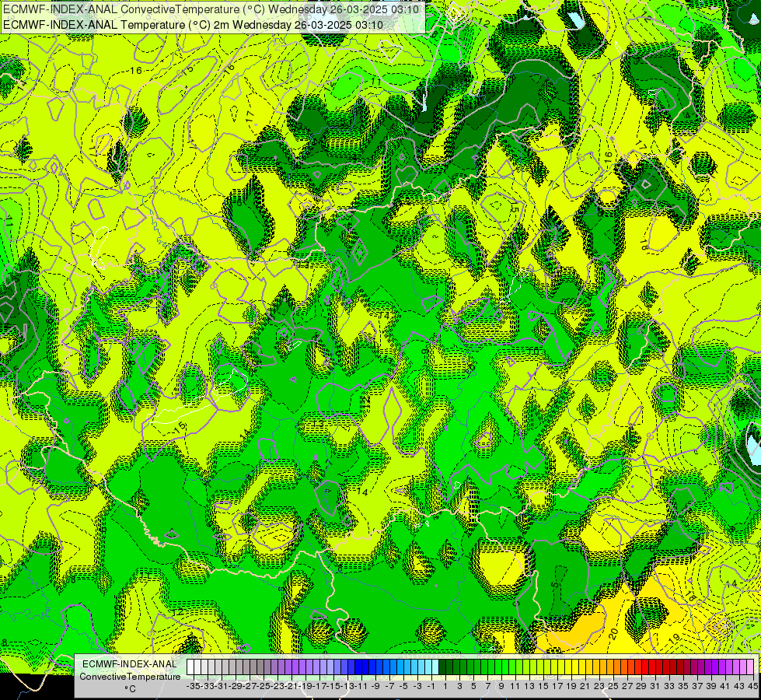Select the red legend swatch above 31
Image resolution: width=761 pixels, height=700 pixels.
tap(652, 667)
